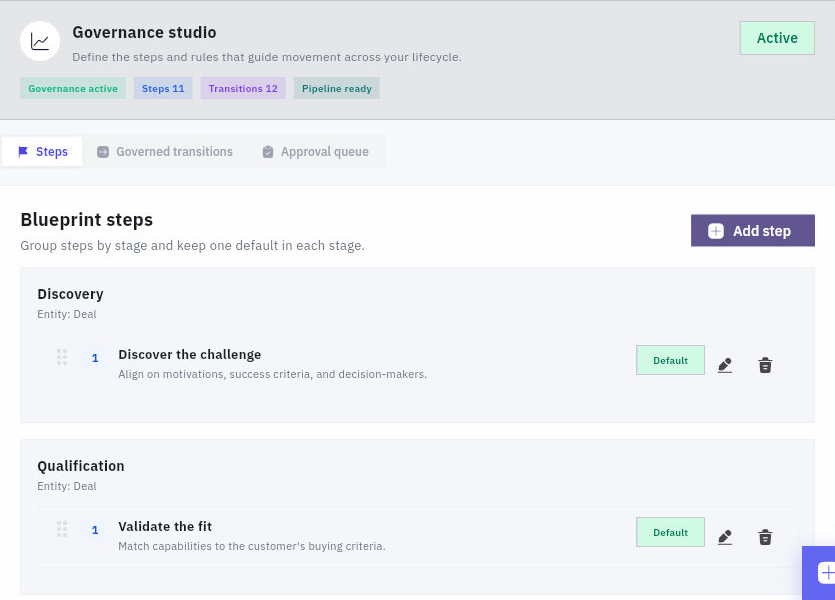The height and width of the screenshot is (600, 835).
Task: Click the step number 1 of Discover the challenge
Action: click(95, 358)
